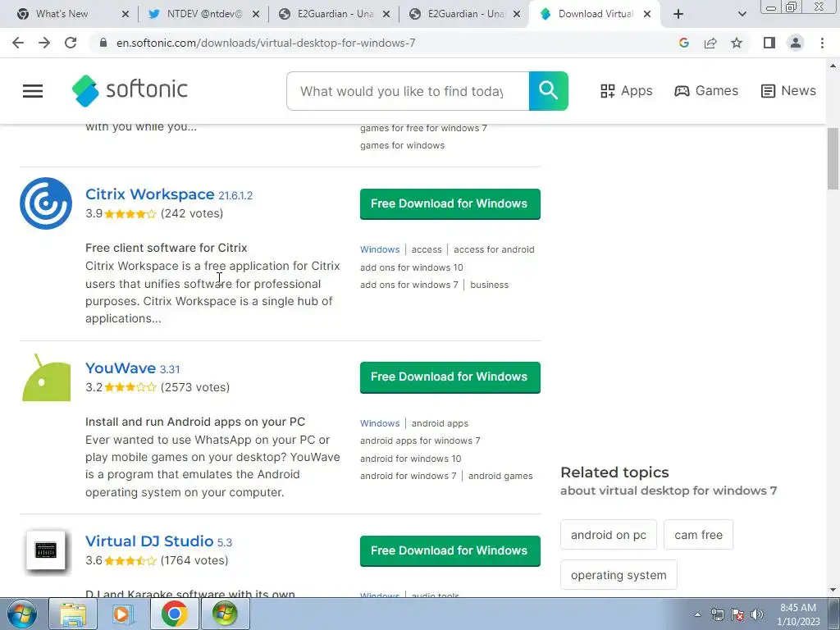Open the Citrix Workspace title link
The image size is (840, 630).
coord(149,194)
